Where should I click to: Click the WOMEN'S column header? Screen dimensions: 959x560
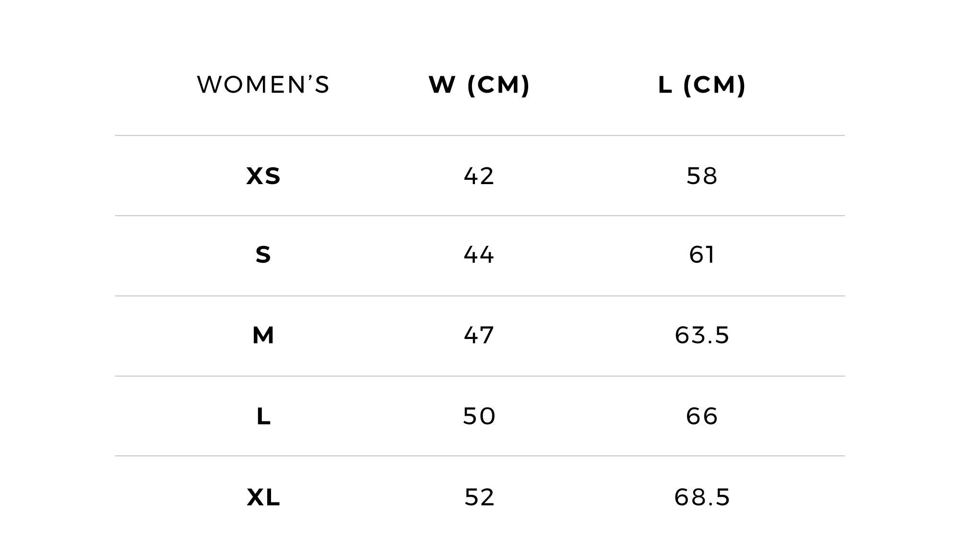click(263, 85)
